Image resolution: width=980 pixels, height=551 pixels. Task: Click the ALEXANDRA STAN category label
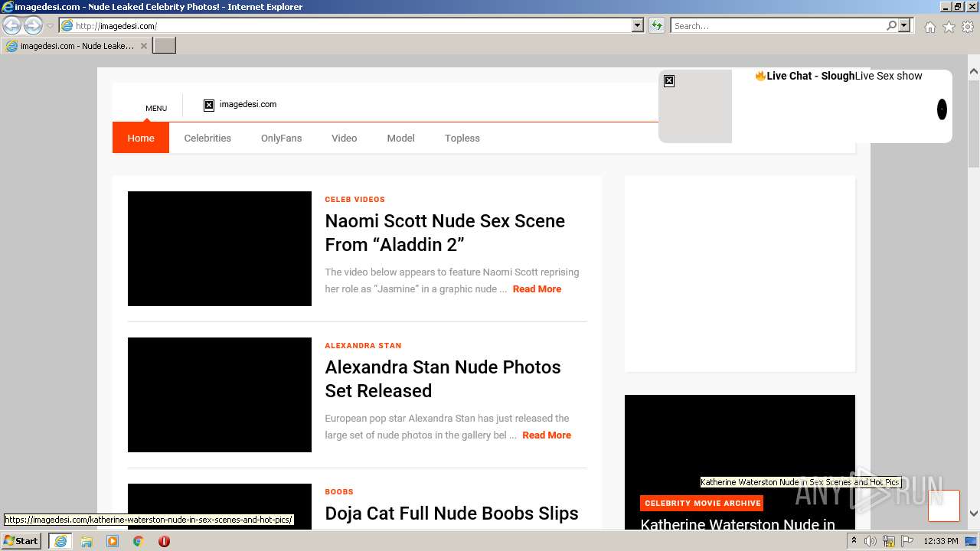(x=363, y=346)
